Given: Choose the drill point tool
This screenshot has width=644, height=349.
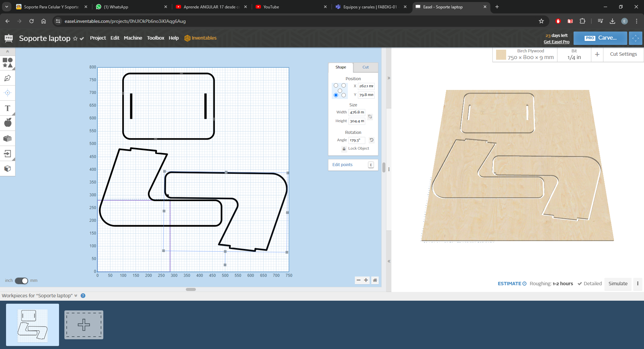Looking at the screenshot, I should [7, 93].
